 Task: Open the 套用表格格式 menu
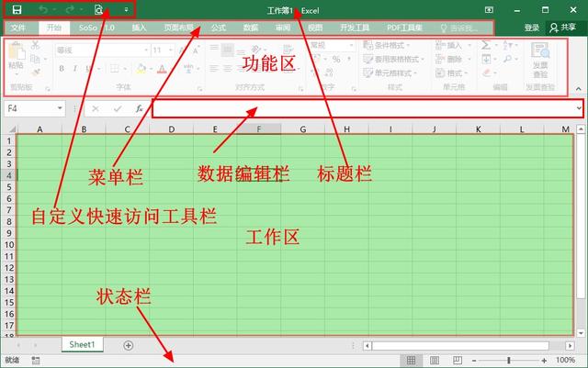point(394,60)
